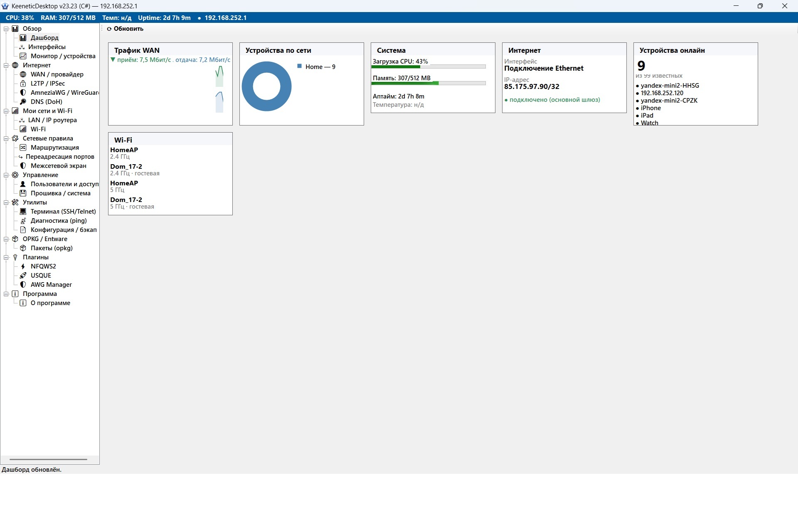Click the WAN download sparkline graph

tap(219, 76)
